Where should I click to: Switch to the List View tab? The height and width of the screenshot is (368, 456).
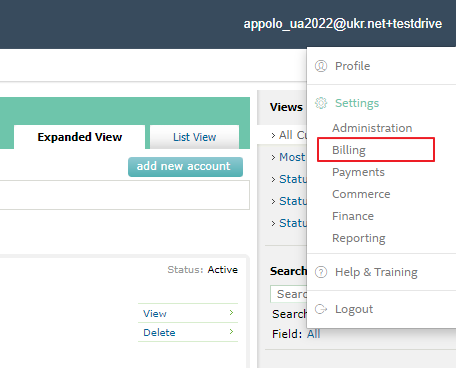(194, 137)
